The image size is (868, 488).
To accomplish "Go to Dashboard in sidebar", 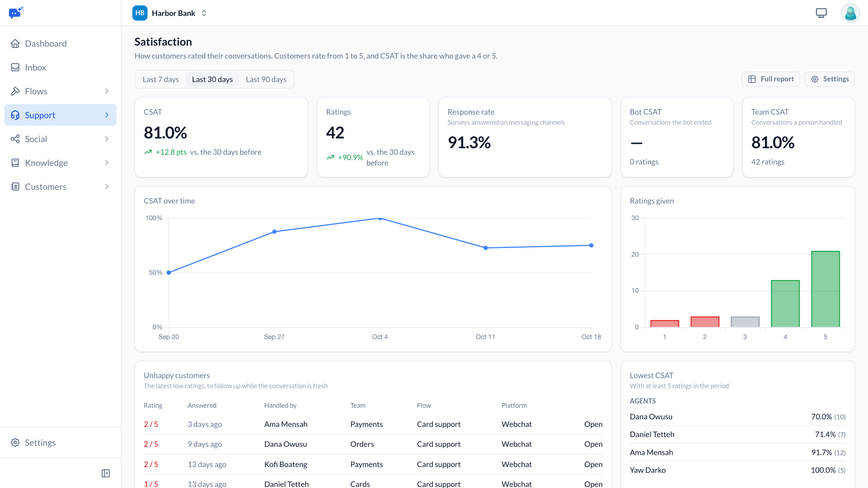I will click(x=60, y=44).
